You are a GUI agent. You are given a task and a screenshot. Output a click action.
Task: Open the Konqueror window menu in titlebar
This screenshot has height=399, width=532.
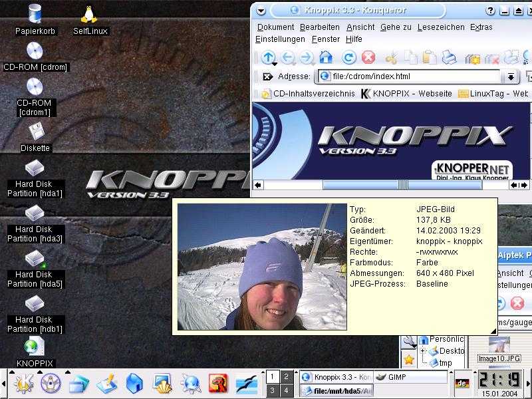261,10
